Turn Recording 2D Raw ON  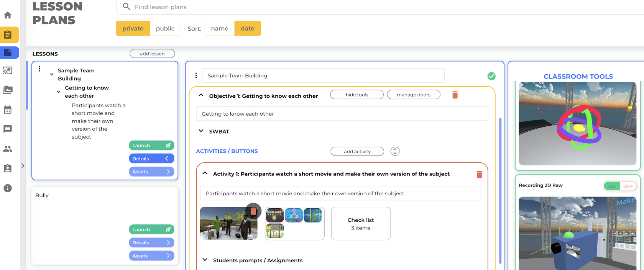click(x=612, y=186)
